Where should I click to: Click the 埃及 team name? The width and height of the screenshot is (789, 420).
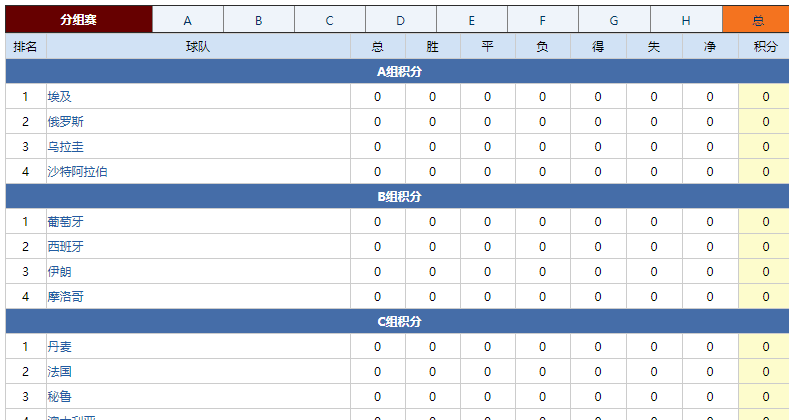pyautogui.click(x=60, y=97)
